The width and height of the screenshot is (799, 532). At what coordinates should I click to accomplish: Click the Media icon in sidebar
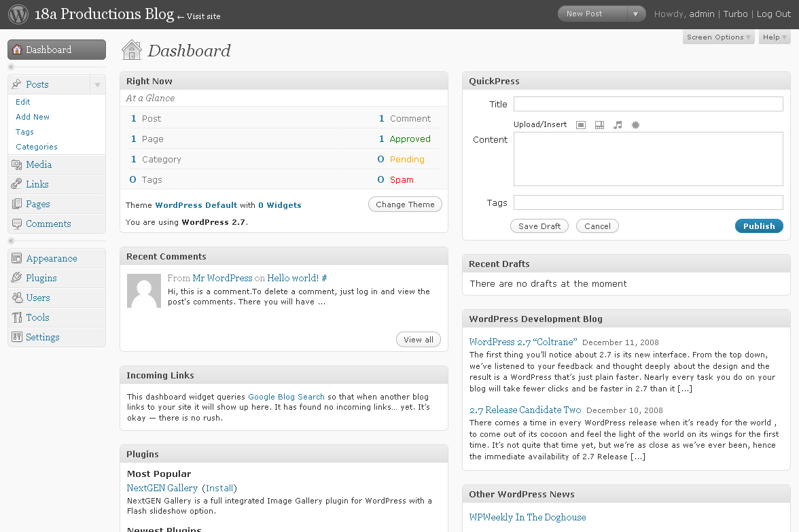click(17, 164)
